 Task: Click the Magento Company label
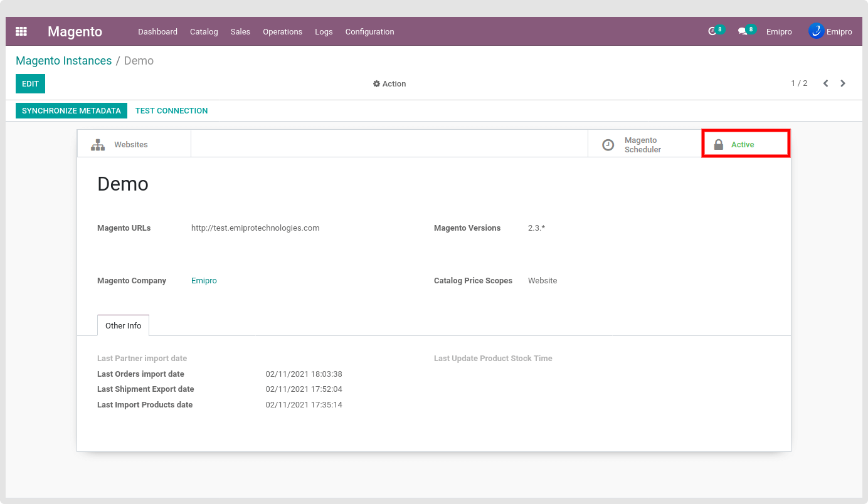(132, 281)
